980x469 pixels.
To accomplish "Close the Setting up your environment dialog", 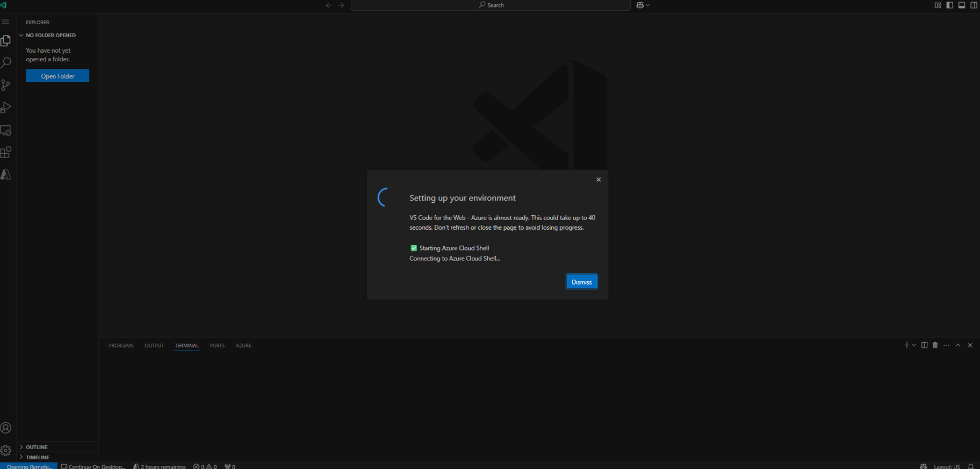I will pyautogui.click(x=599, y=180).
